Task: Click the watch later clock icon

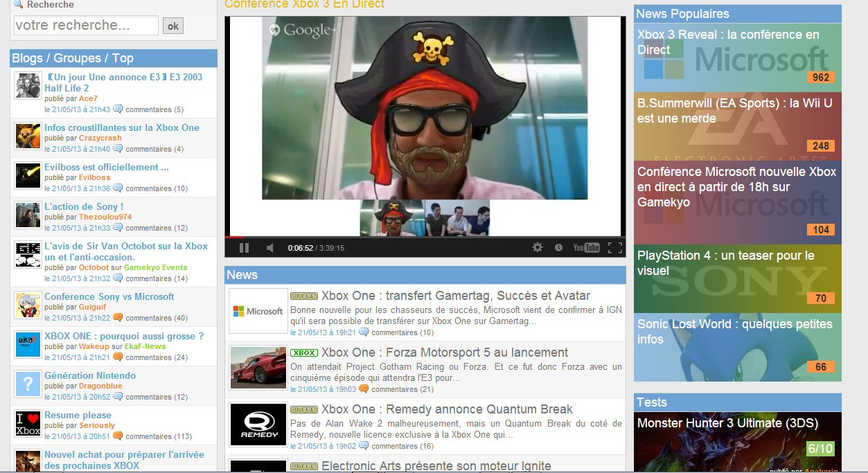Action: [x=558, y=247]
